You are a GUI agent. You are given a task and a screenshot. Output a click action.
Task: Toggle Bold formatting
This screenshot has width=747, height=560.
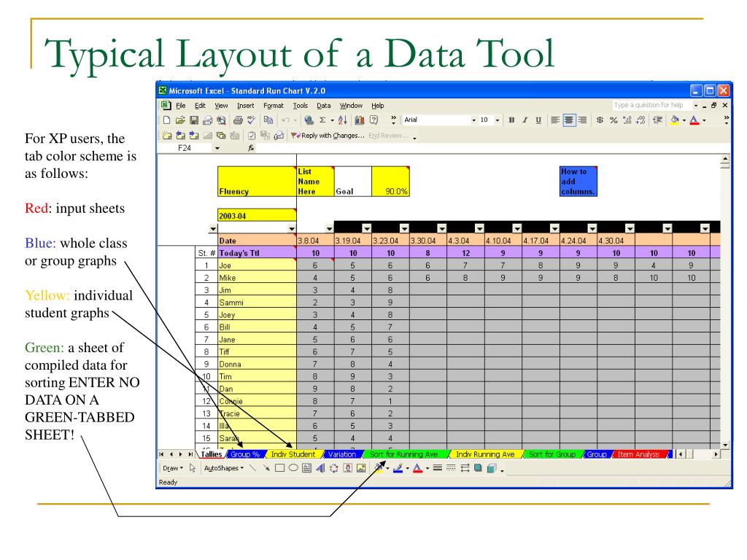(511, 120)
